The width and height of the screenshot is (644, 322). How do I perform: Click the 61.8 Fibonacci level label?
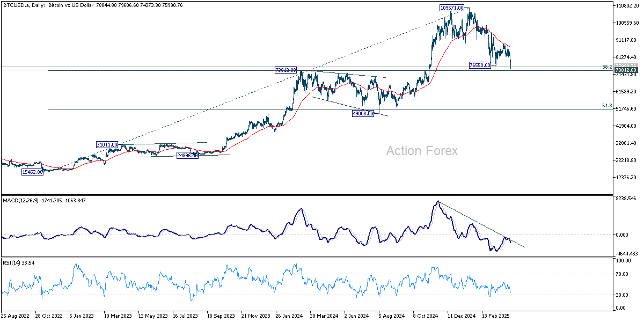coord(607,106)
